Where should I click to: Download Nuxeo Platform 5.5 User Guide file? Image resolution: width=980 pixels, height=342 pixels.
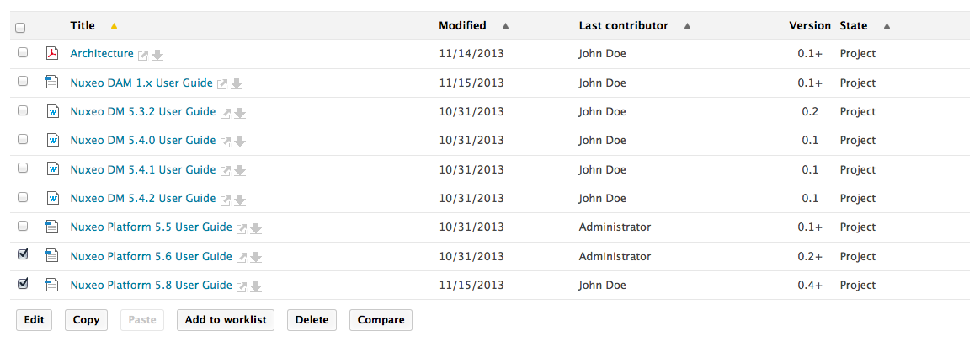click(256, 229)
